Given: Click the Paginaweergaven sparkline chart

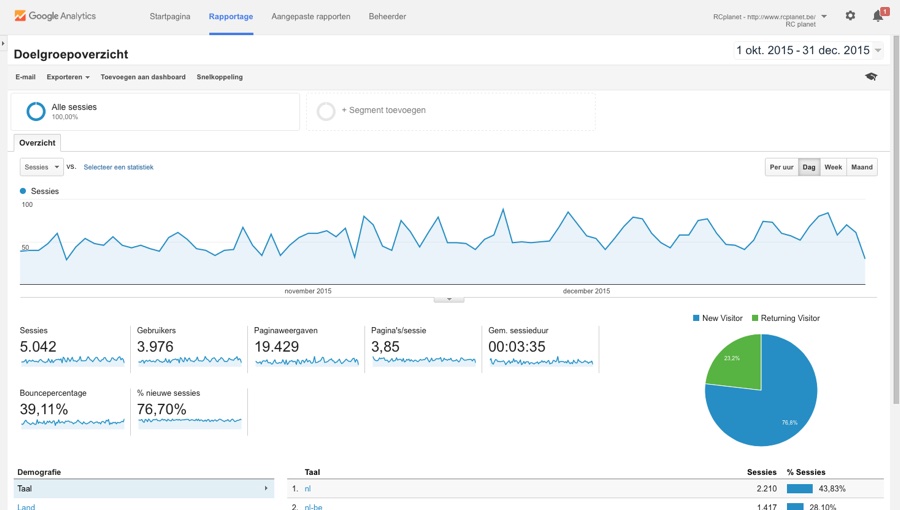Looking at the screenshot, I should 307,361.
